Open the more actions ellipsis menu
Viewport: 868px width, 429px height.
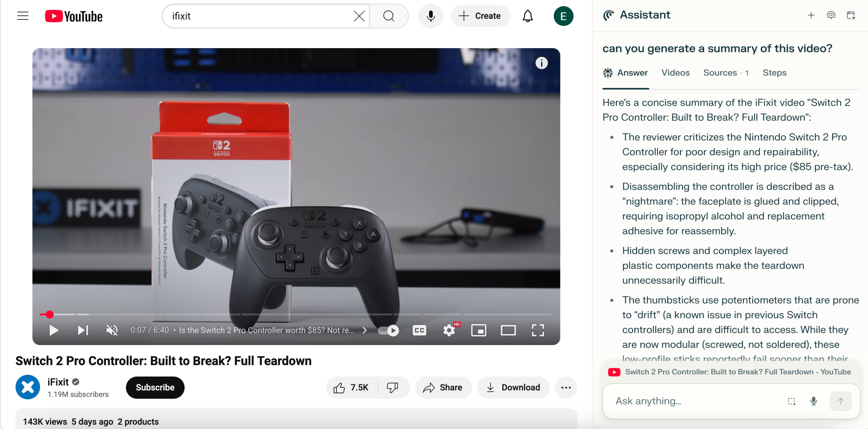(x=566, y=387)
